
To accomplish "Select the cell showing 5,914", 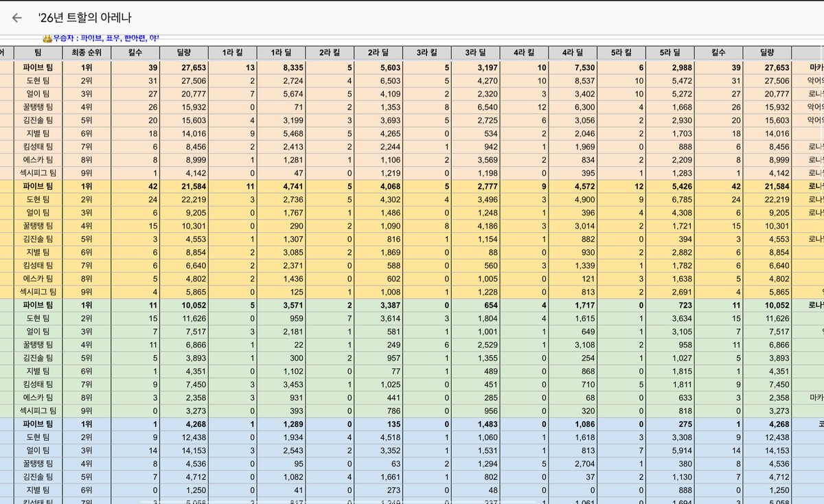I will point(670,450).
